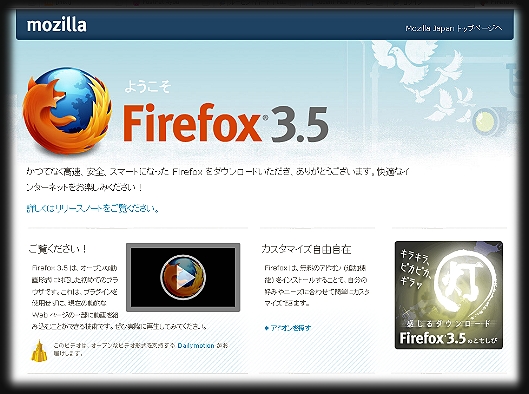Click the ご覧ください！ heading
Screen dimensions: 529x394
(58, 249)
